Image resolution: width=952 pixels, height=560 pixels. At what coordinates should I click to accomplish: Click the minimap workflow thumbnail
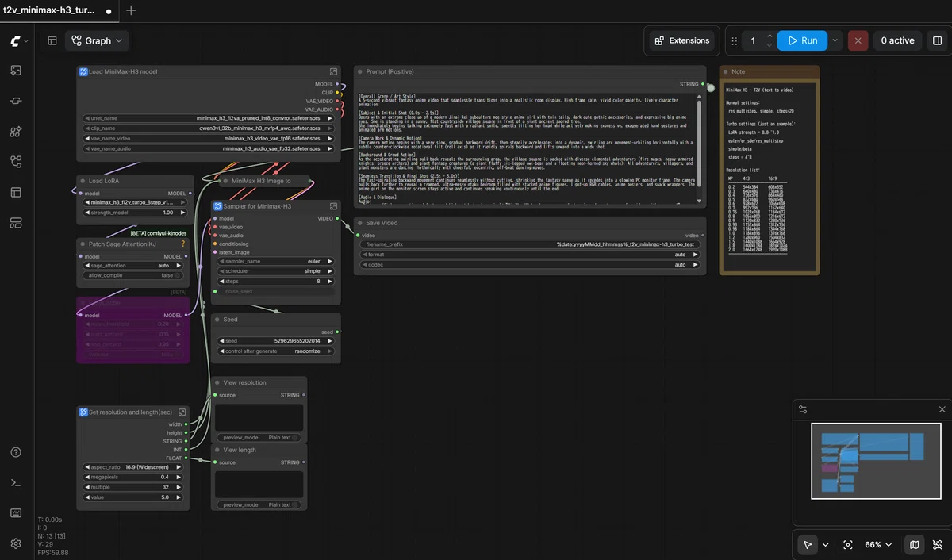point(876,460)
